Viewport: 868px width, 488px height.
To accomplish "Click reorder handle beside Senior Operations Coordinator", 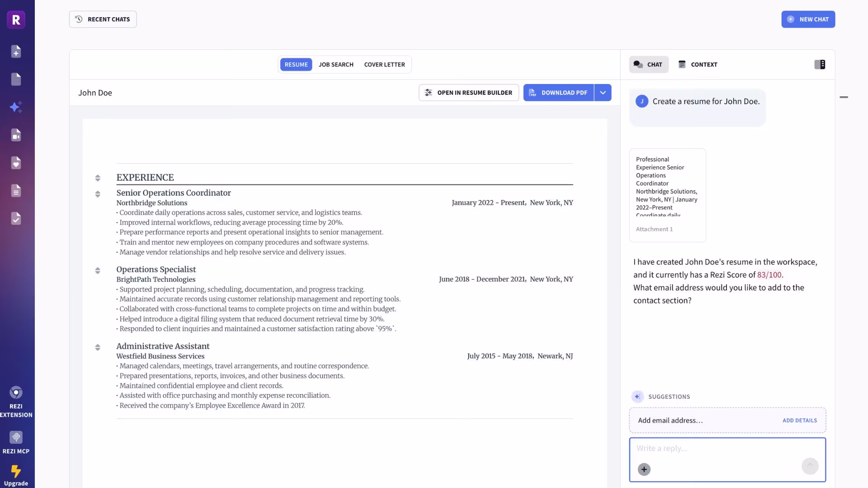I will (98, 194).
